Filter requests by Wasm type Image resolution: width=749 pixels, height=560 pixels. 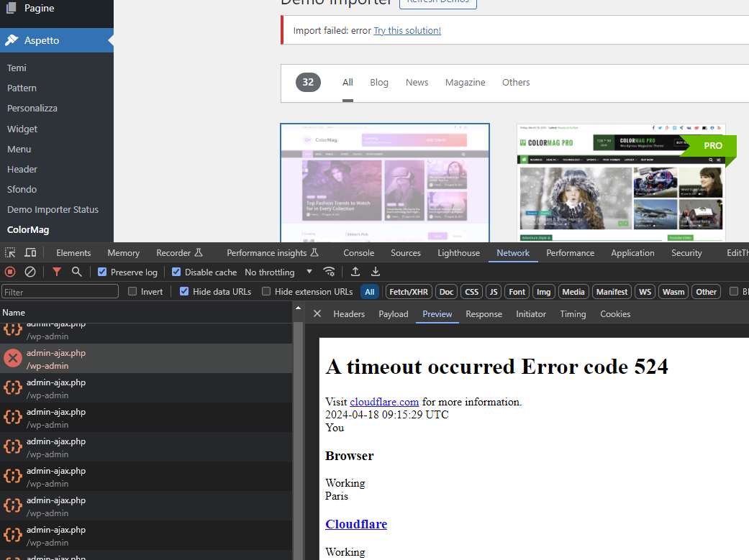coord(673,292)
